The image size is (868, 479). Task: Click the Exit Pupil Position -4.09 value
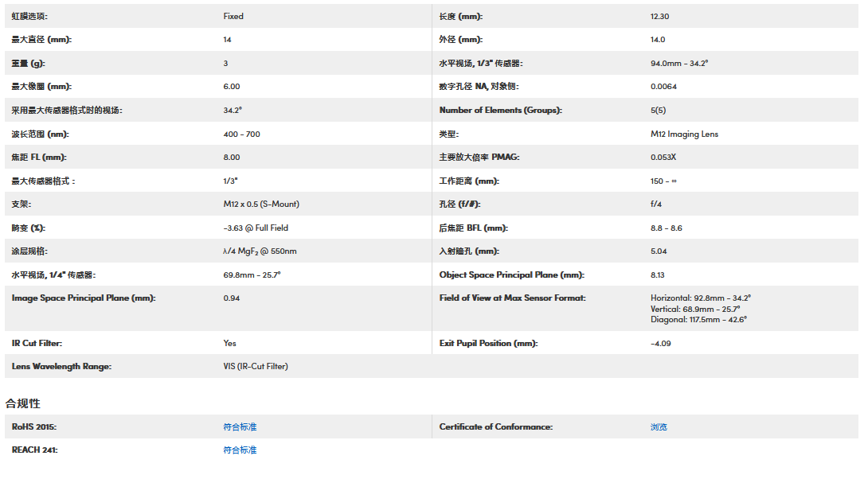click(x=661, y=344)
